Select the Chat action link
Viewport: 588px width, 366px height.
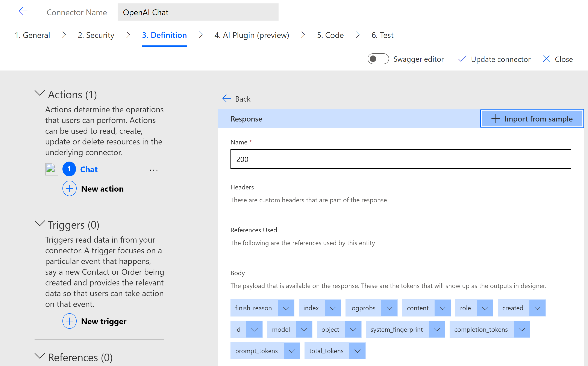click(89, 169)
